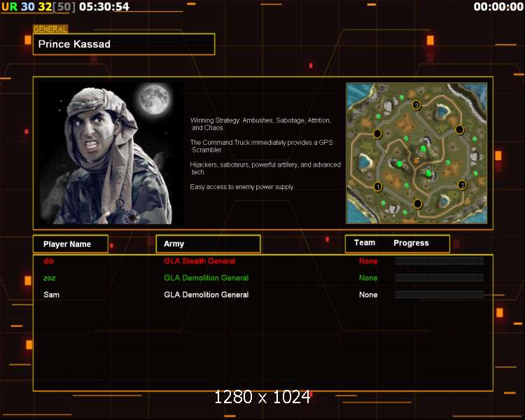
Task: Open the battlefield minimap preview
Action: point(416,153)
